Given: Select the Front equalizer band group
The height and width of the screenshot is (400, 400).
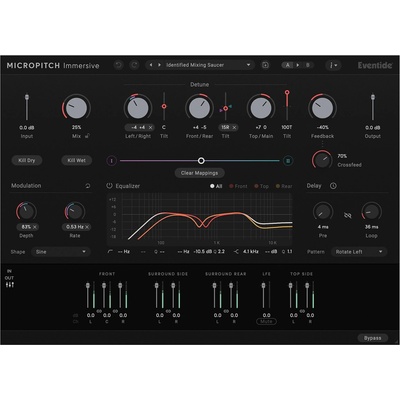Looking at the screenshot, I should (x=238, y=186).
